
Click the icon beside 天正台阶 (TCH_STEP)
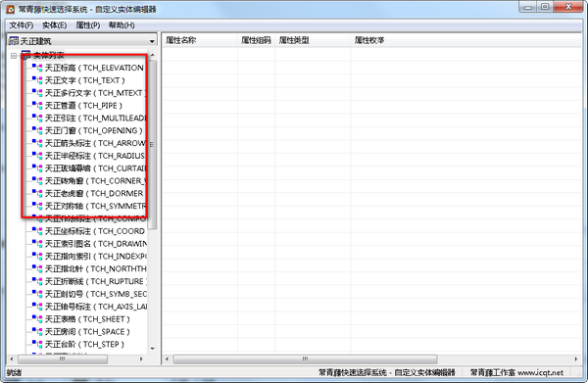click(x=37, y=344)
